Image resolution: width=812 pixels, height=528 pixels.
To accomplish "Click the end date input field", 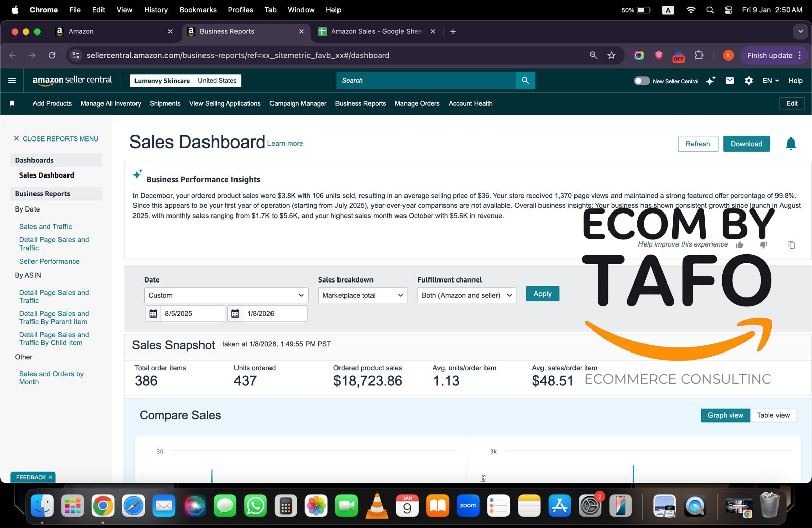I will (x=274, y=314).
